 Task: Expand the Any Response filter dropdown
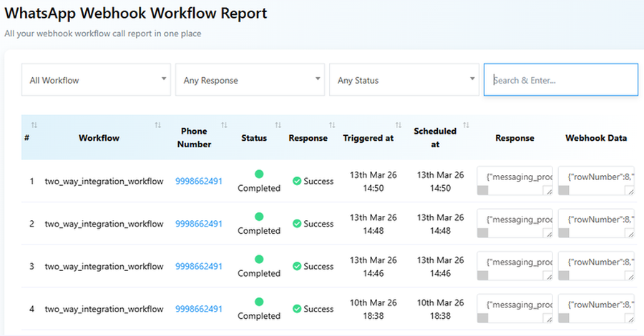(x=250, y=80)
